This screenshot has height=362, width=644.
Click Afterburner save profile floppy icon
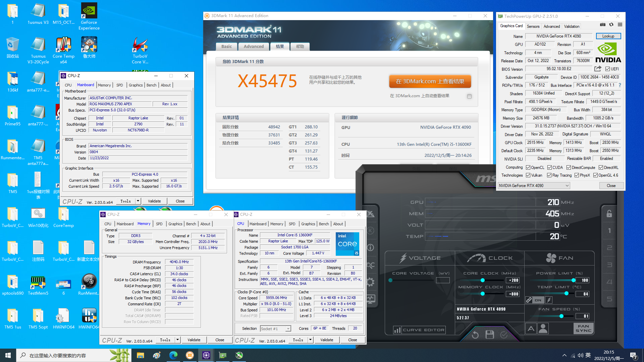(489, 335)
